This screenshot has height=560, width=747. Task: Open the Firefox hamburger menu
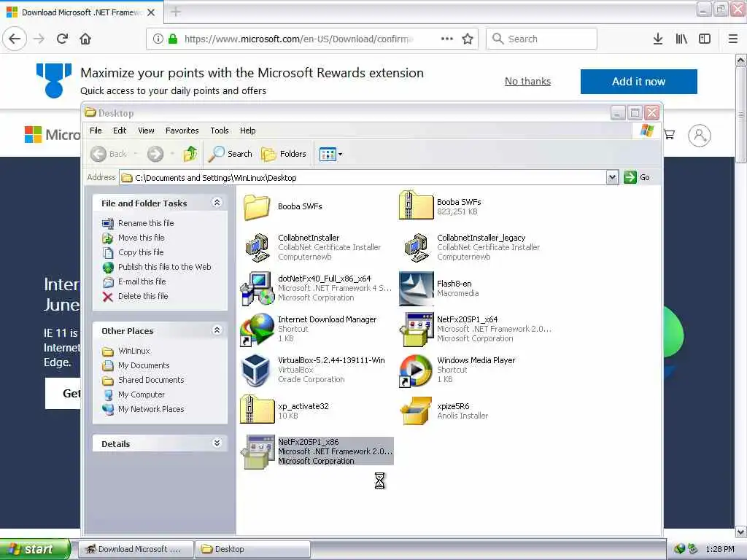pos(733,39)
